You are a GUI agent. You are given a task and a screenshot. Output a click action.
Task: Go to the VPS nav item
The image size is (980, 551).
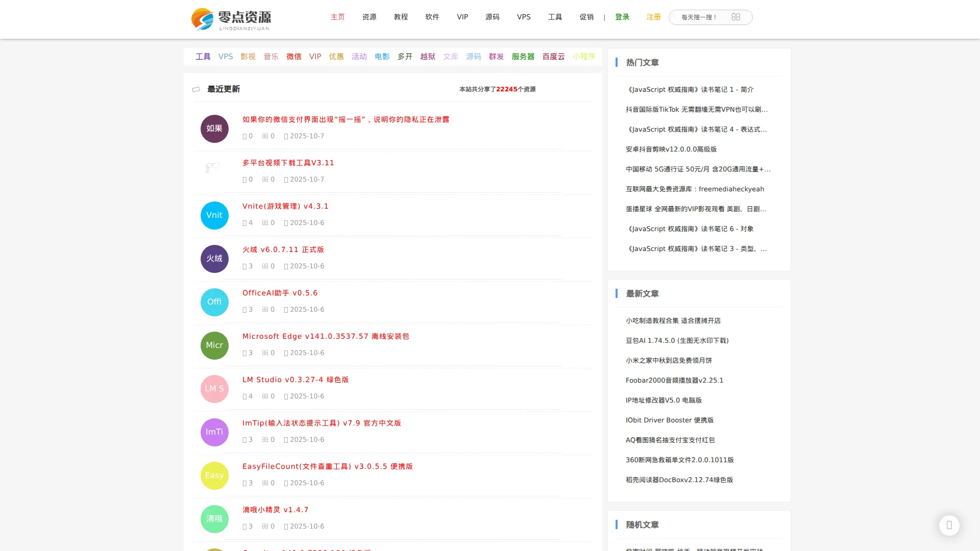click(x=524, y=17)
